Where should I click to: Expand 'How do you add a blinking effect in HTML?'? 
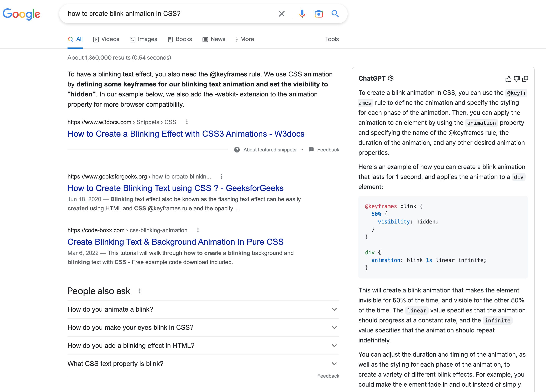pyautogui.click(x=334, y=346)
